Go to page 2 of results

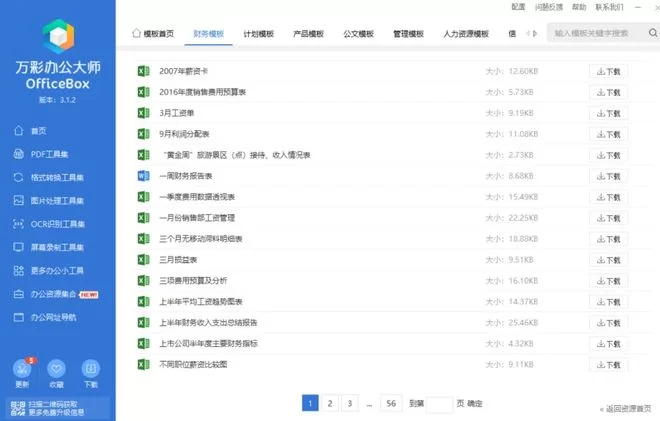tap(330, 403)
